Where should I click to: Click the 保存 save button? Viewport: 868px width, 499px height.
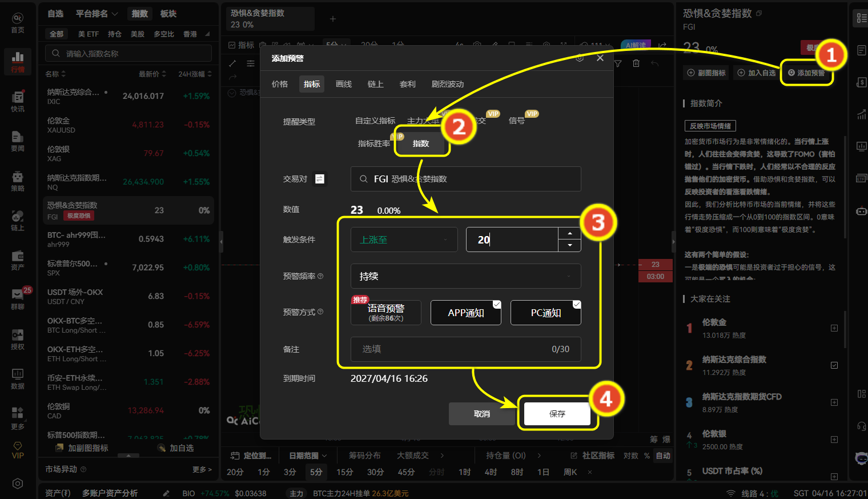(x=557, y=413)
